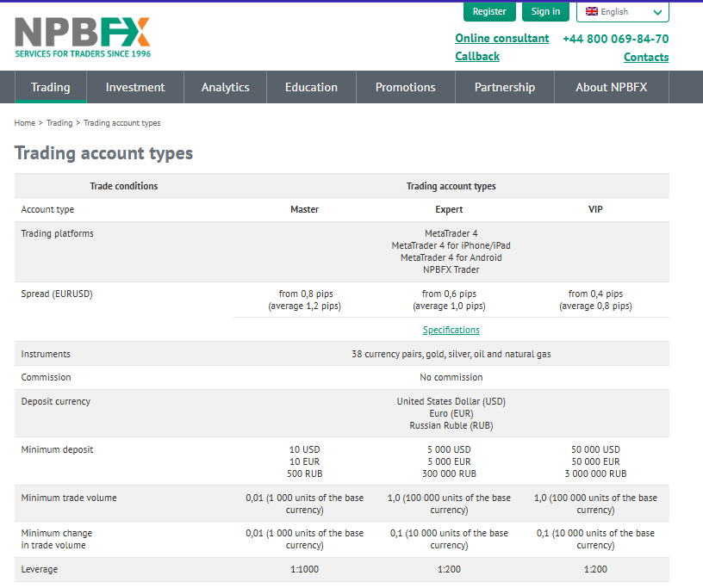Click 'from 0,8 pips' Master spread cell

tap(306, 294)
